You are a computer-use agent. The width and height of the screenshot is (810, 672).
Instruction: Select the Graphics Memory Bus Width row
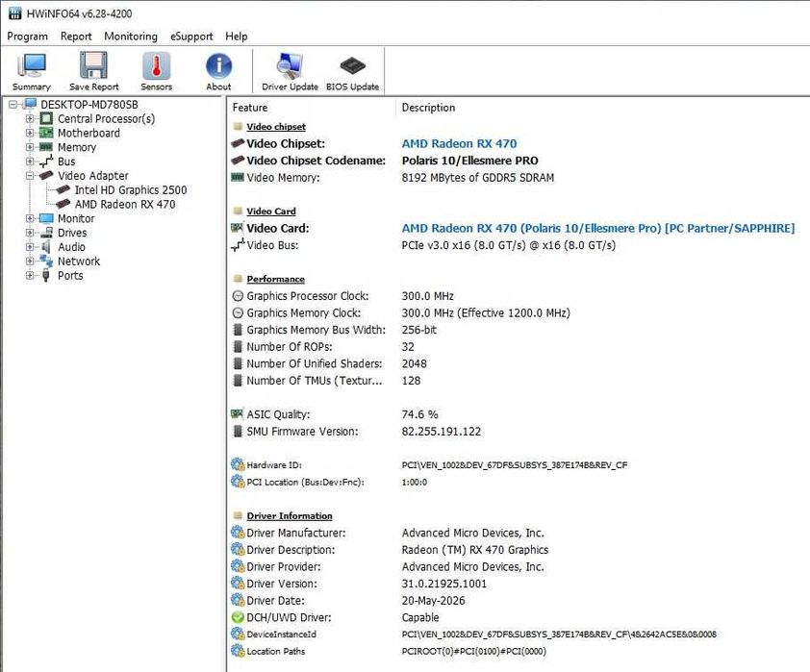click(518, 330)
